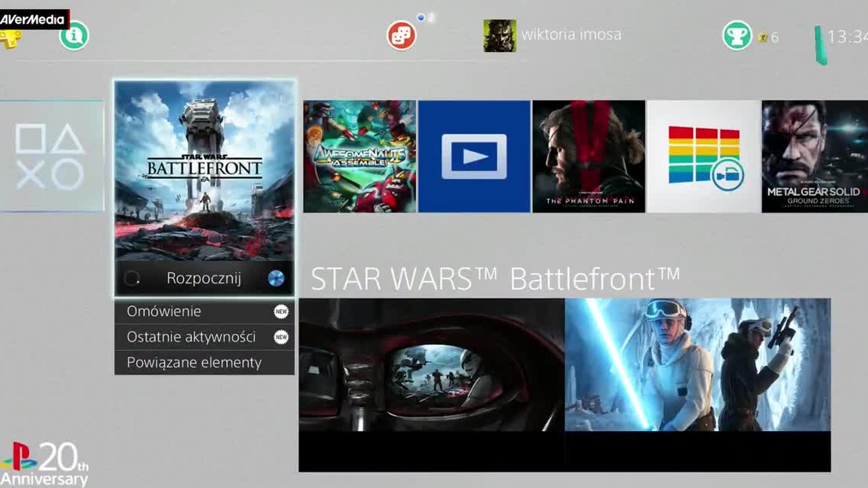Click the wiktoria imosa username text
868x488 pixels.
[571, 35]
